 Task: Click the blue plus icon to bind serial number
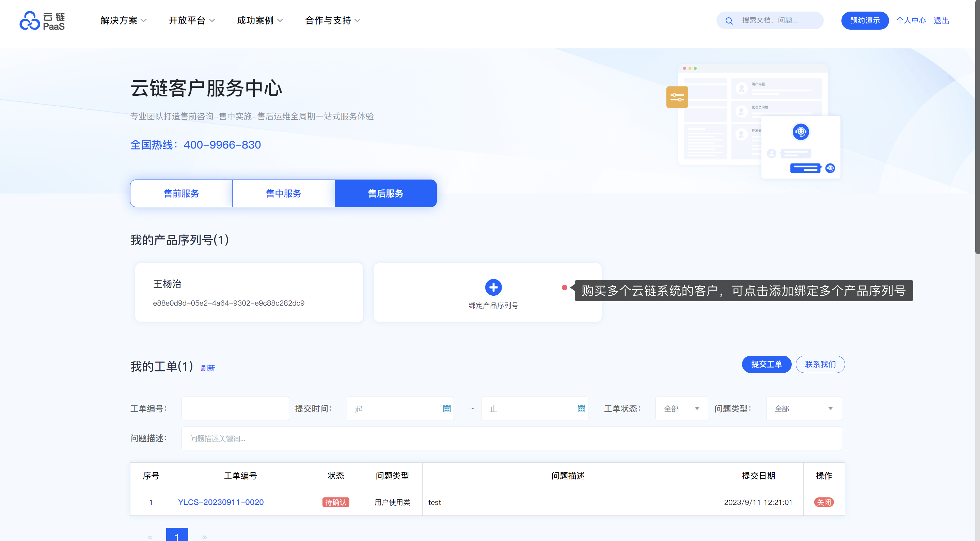pyautogui.click(x=493, y=288)
